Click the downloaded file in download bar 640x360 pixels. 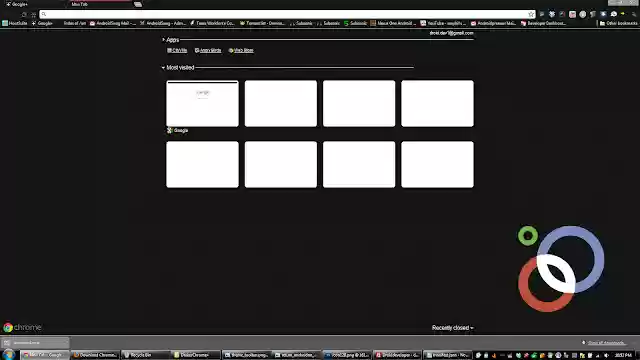[35, 343]
